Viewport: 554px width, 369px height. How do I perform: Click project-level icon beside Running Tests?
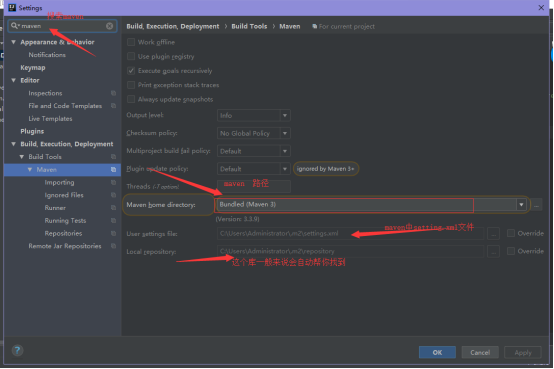(113, 221)
